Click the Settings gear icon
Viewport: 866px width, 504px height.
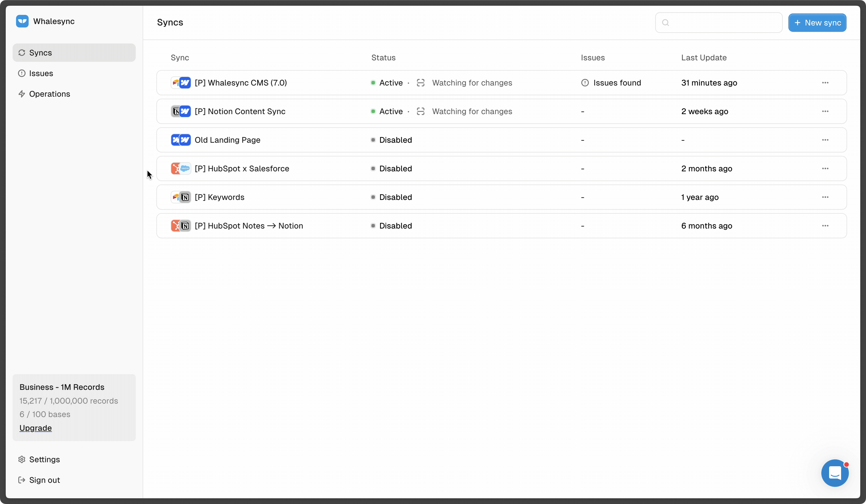[x=22, y=459]
